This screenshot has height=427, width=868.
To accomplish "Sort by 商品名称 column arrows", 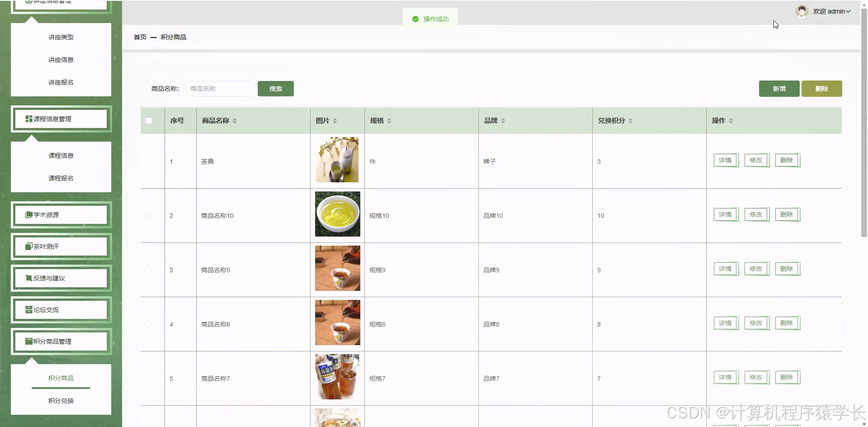I will point(235,121).
